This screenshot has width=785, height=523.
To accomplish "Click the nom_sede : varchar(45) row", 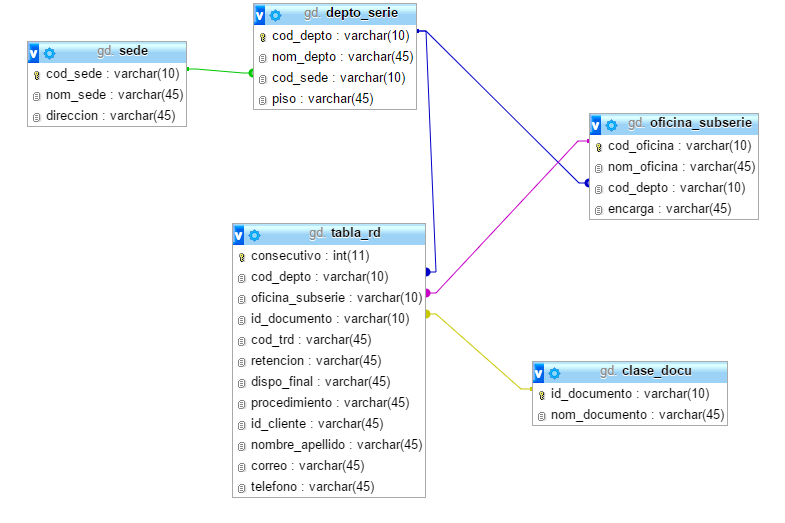I will point(107,95).
